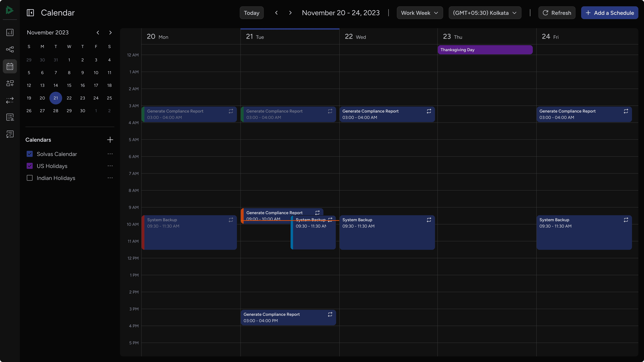The image size is (644, 362).
Task: Select the dashboard chart icon in the sidebar
Action: point(10,32)
